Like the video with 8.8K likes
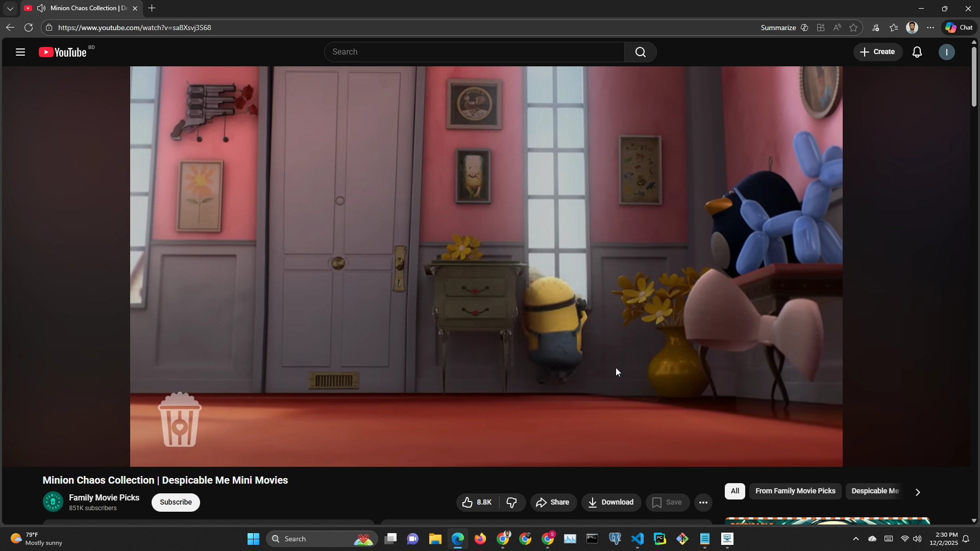This screenshot has width=980, height=551. (x=477, y=503)
